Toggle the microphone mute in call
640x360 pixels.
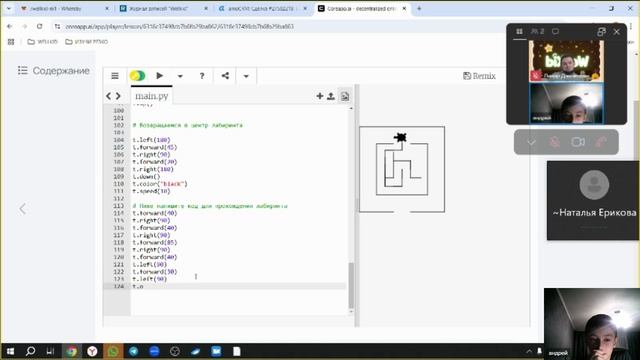(x=554, y=142)
